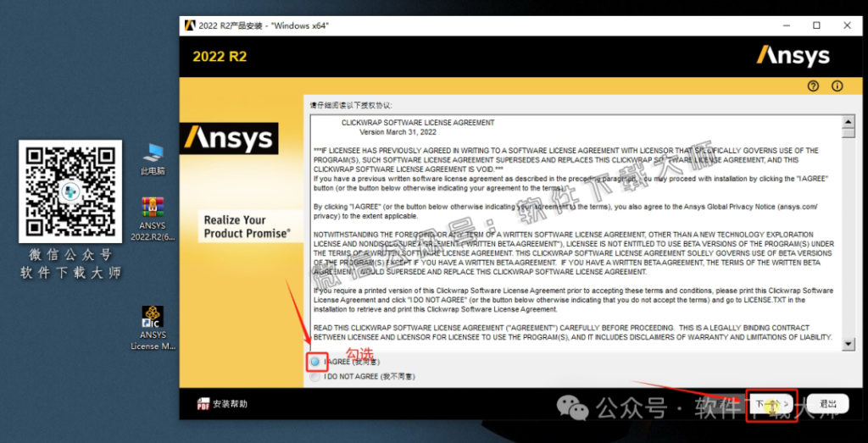The width and height of the screenshot is (868, 443).
Task: Click the information circle icon
Action: [x=837, y=86]
